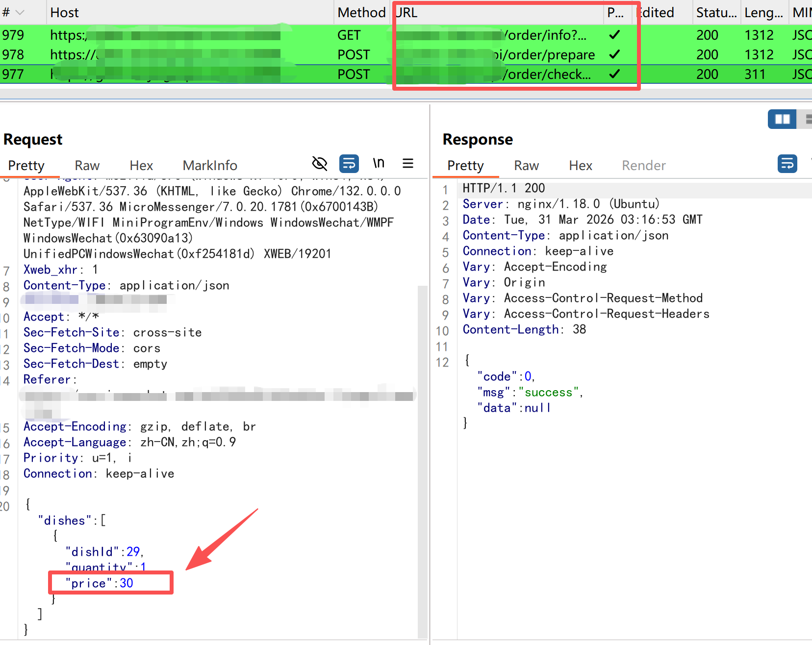Screen dimensions: 812x645
Task: Switch Request view to Hex tab
Action: (141, 166)
